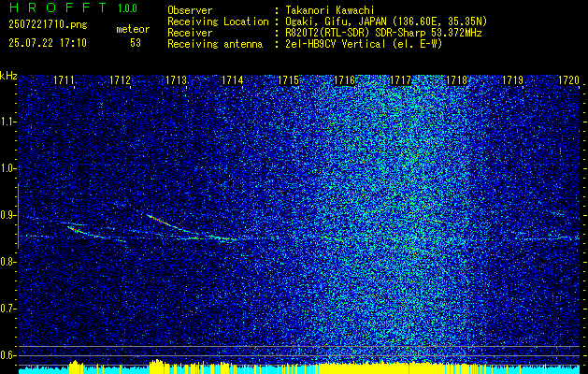Click the 1720 time marker
This screenshot has height=374, width=588.
pos(569,79)
